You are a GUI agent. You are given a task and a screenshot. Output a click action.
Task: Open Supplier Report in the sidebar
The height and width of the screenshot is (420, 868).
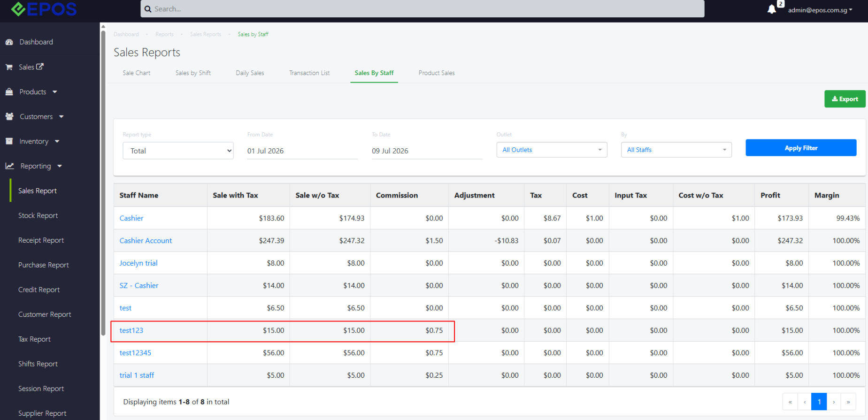point(42,413)
